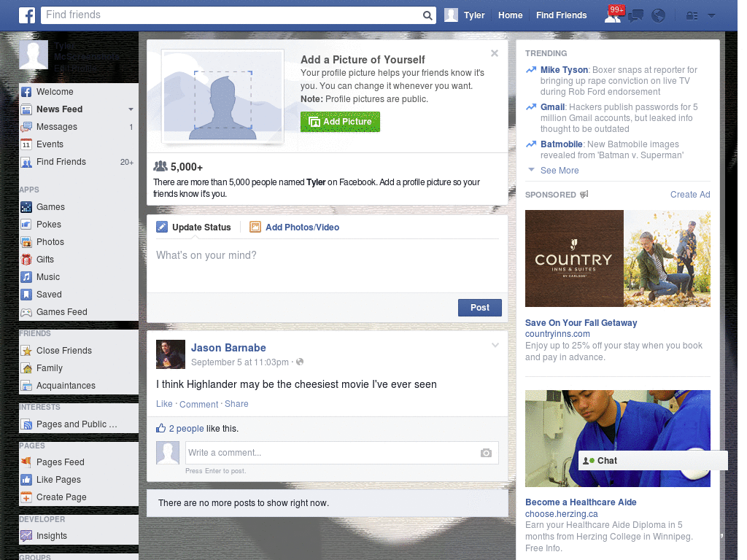Open Save On Your Fall Getaway ad link
The height and width of the screenshot is (560, 747).
click(x=581, y=323)
